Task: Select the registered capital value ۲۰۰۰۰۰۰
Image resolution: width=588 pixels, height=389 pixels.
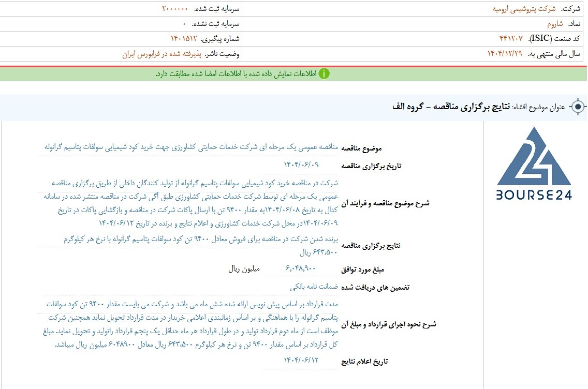Action: [x=175, y=9]
